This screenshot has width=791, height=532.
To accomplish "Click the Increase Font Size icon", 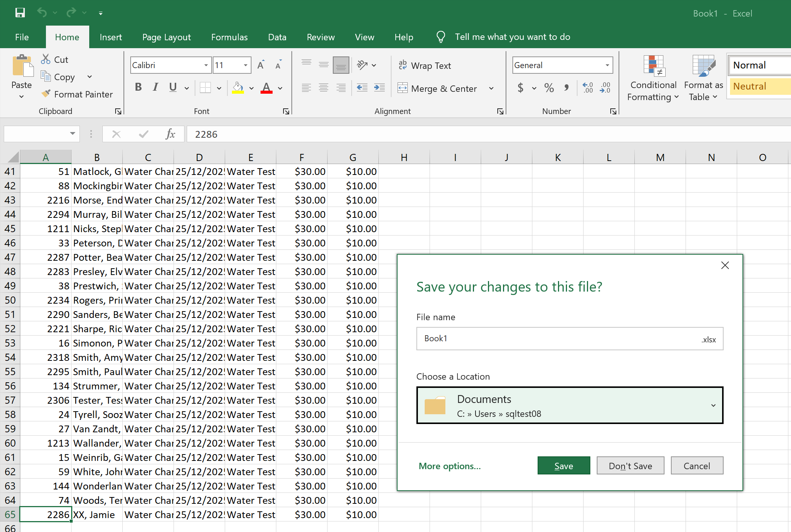I will 261,65.
